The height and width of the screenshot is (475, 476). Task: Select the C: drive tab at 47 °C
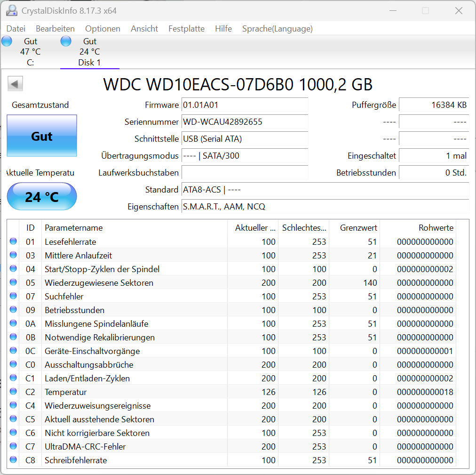[30, 52]
